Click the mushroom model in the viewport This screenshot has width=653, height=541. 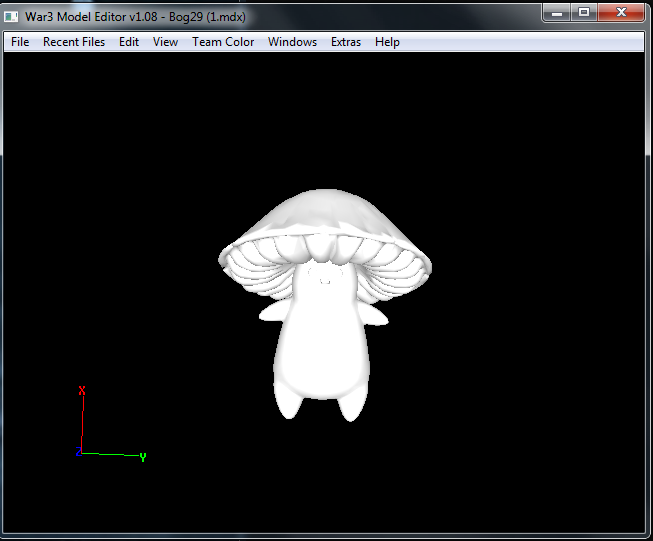324,304
